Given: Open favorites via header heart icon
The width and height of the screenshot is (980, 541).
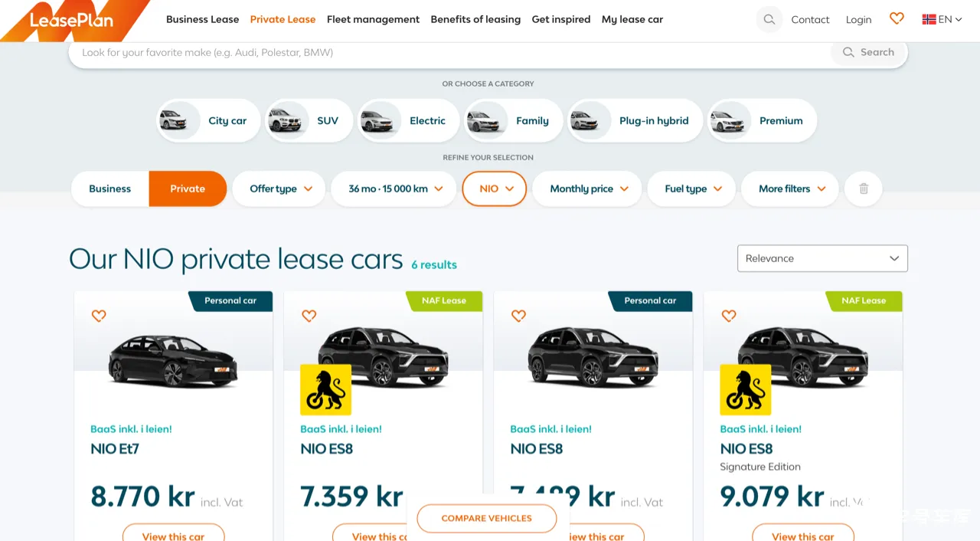Looking at the screenshot, I should tap(897, 19).
